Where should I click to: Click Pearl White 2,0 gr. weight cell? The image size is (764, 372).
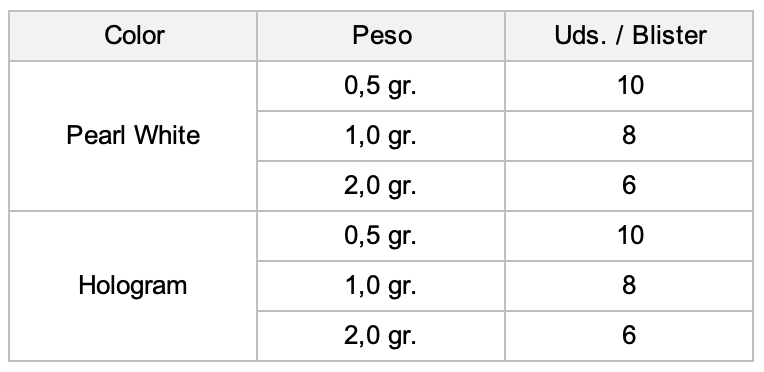tap(381, 186)
